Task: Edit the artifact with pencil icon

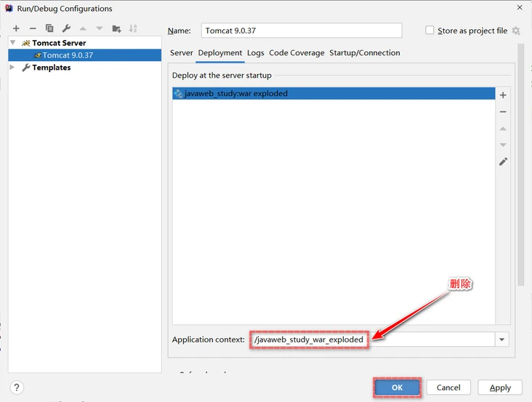Action: pyautogui.click(x=503, y=161)
